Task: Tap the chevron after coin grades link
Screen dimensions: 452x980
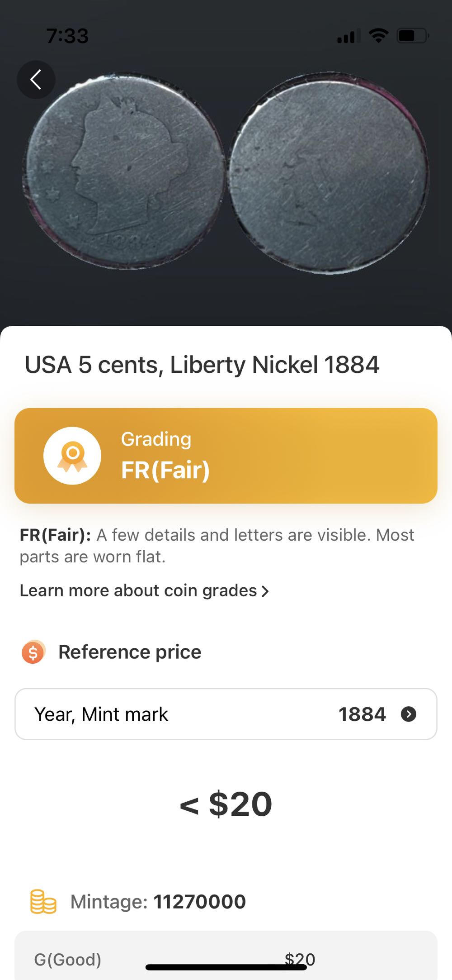Action: [265, 591]
